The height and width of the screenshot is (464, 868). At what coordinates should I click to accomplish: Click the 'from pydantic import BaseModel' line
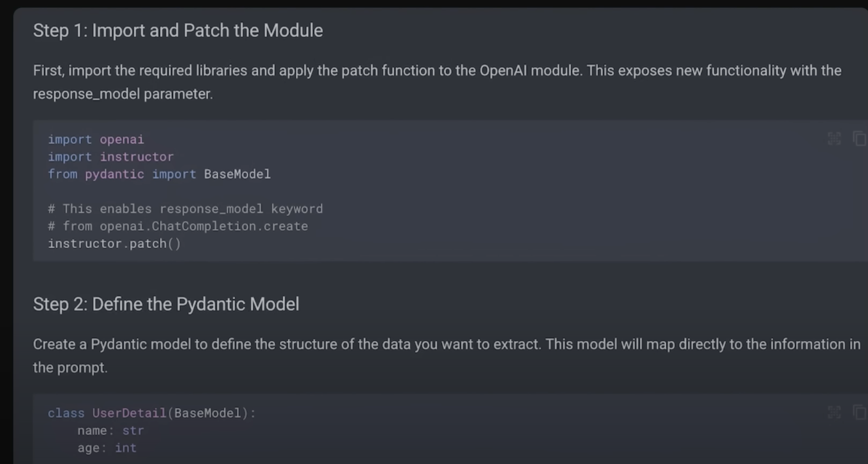pos(159,174)
